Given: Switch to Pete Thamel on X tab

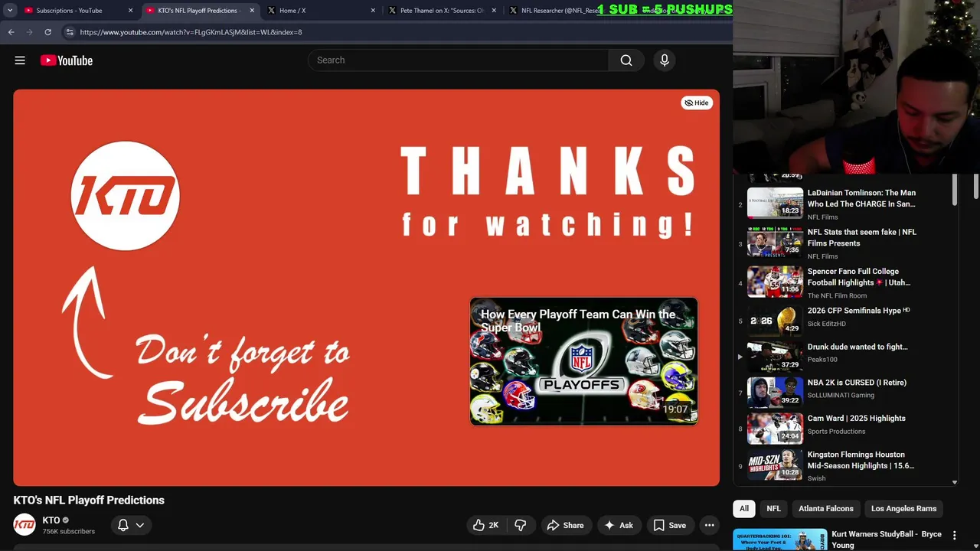Looking at the screenshot, I should (442, 11).
